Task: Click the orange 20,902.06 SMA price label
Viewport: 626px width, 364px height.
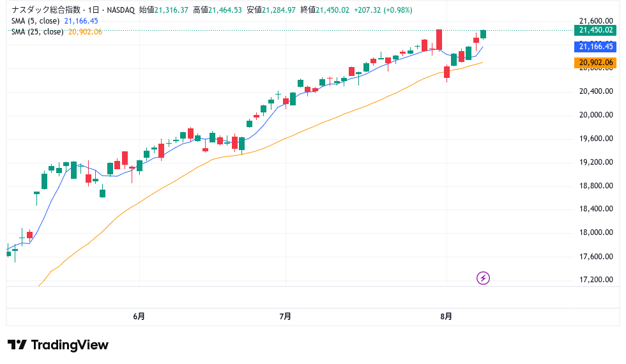Action: 595,63
